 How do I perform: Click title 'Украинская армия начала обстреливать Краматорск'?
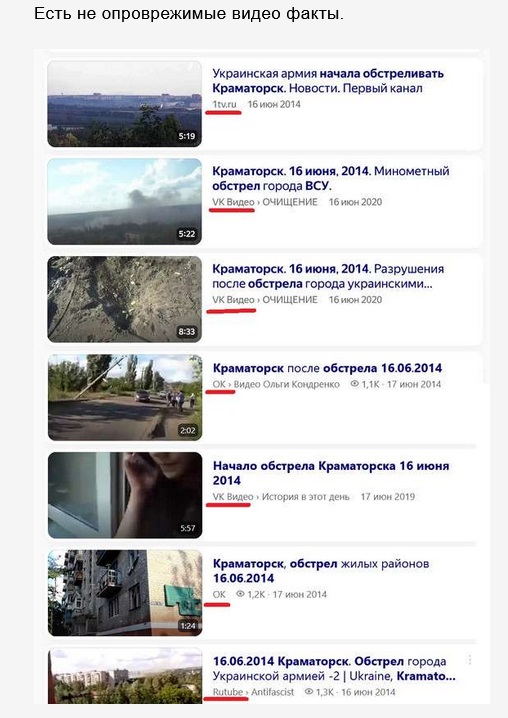coord(328,81)
